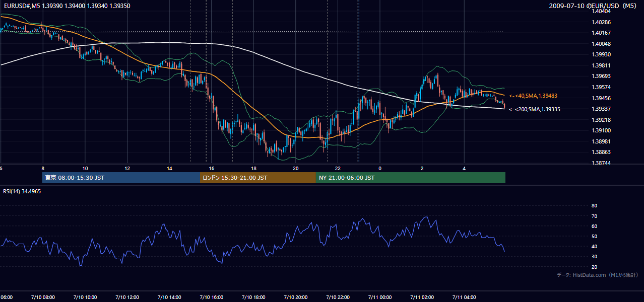Click price axis value 1.39100

601,130
